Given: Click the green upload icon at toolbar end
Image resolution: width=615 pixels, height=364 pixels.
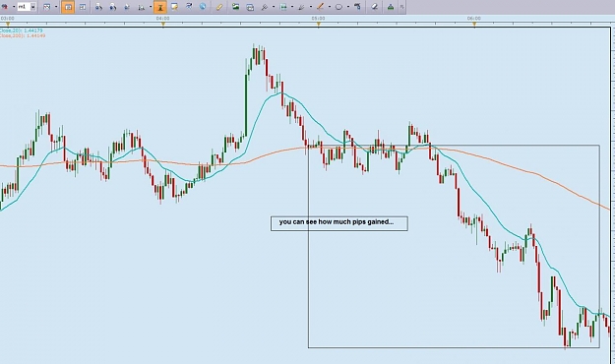Looking at the screenshot, I should [x=391, y=7].
